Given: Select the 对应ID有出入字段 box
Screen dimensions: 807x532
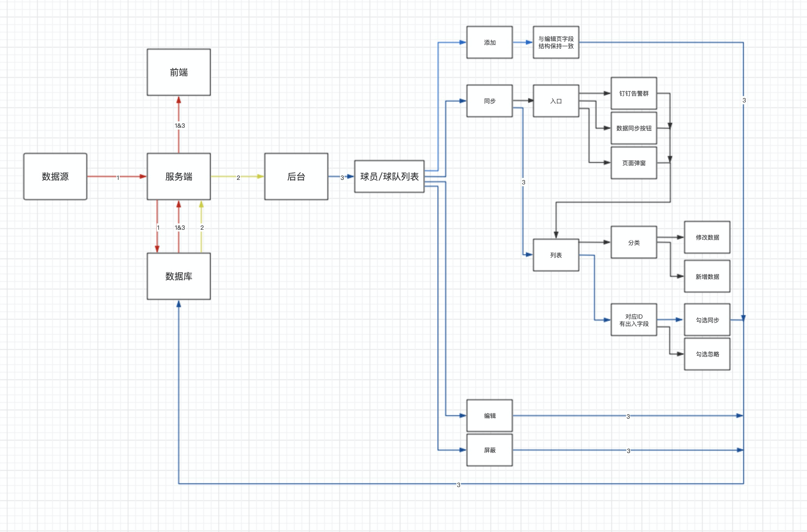Looking at the screenshot, I should click(634, 320).
